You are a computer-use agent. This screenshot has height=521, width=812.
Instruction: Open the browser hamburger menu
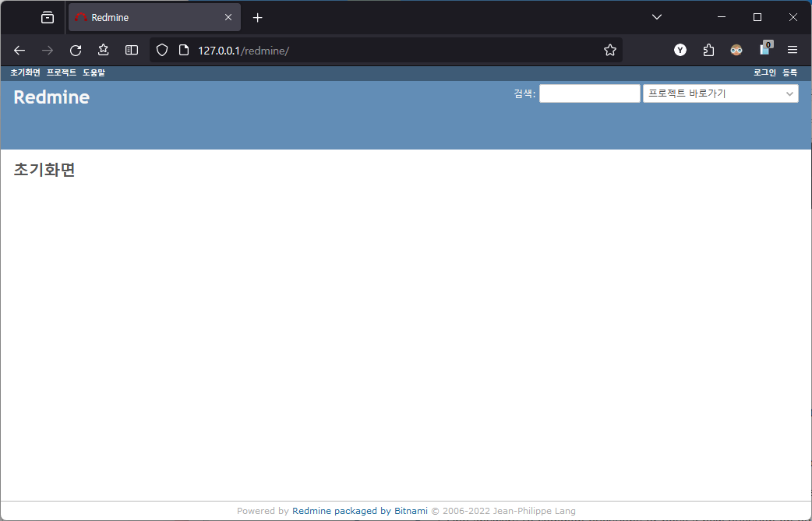click(x=793, y=50)
